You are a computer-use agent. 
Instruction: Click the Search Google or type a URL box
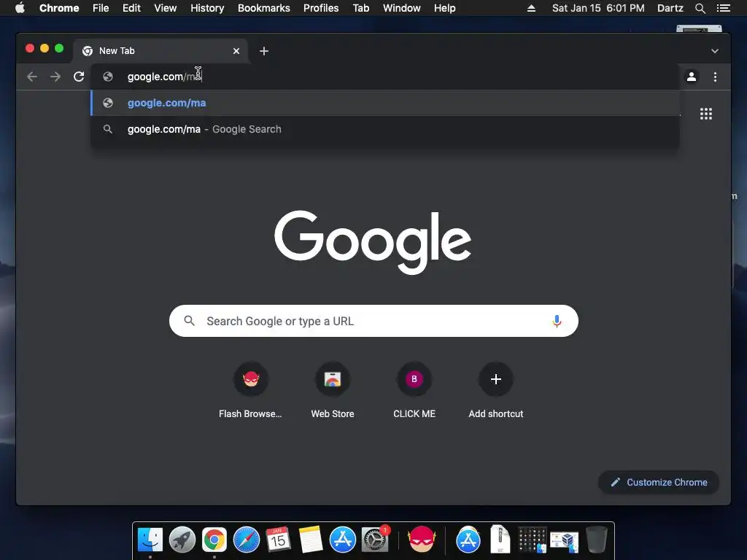point(373,321)
